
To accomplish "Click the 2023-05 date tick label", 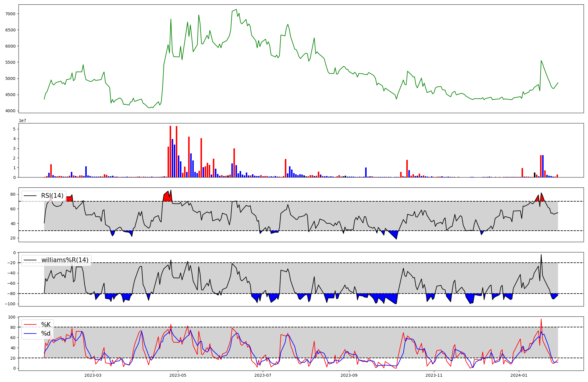I will point(178,375).
